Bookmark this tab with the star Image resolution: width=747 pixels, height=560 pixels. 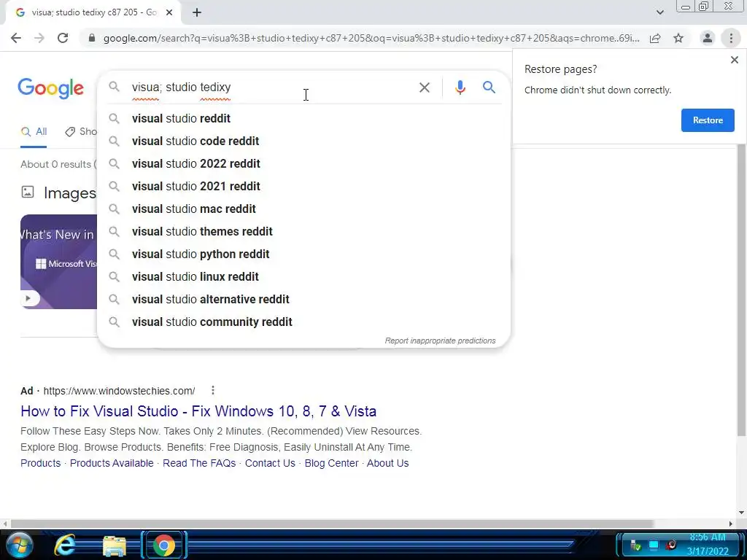(x=678, y=38)
